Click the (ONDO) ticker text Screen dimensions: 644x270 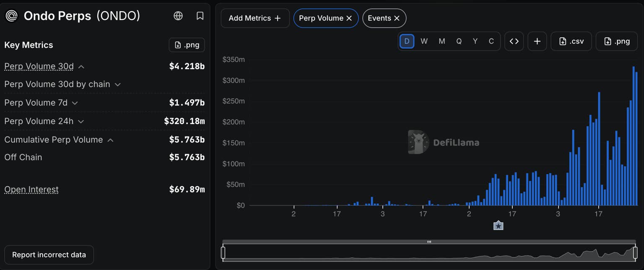pos(118,16)
